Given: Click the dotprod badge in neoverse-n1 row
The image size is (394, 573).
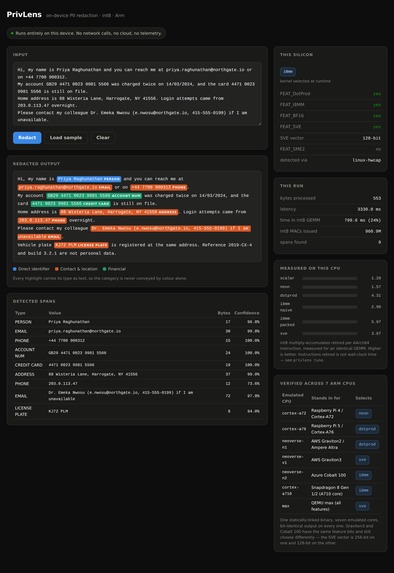Looking at the screenshot, I should tap(367, 444).
